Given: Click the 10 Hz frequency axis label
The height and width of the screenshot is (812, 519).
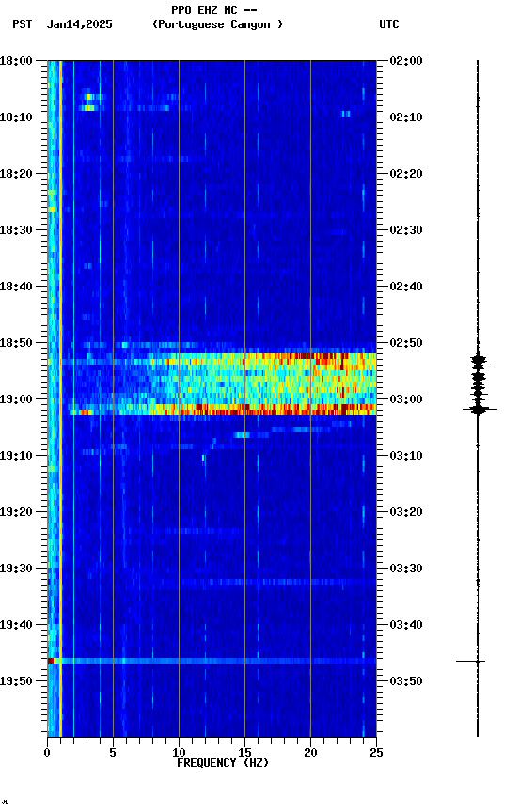Looking at the screenshot, I should point(179,753).
